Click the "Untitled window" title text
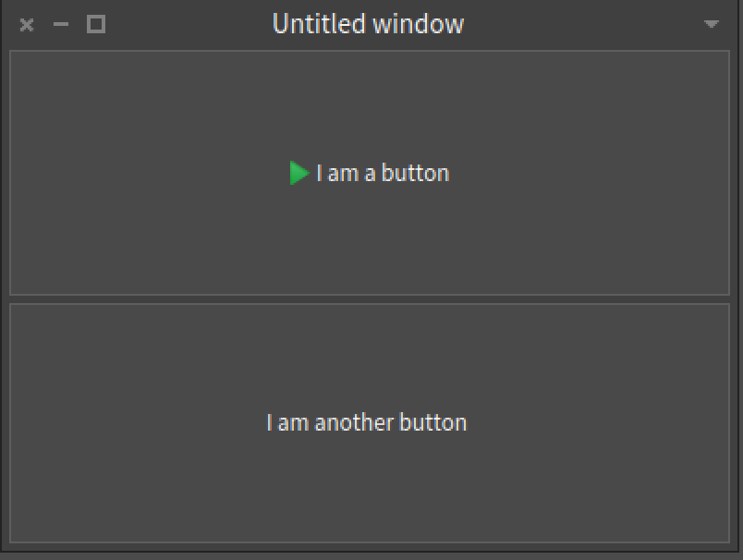743x560 pixels. point(368,24)
